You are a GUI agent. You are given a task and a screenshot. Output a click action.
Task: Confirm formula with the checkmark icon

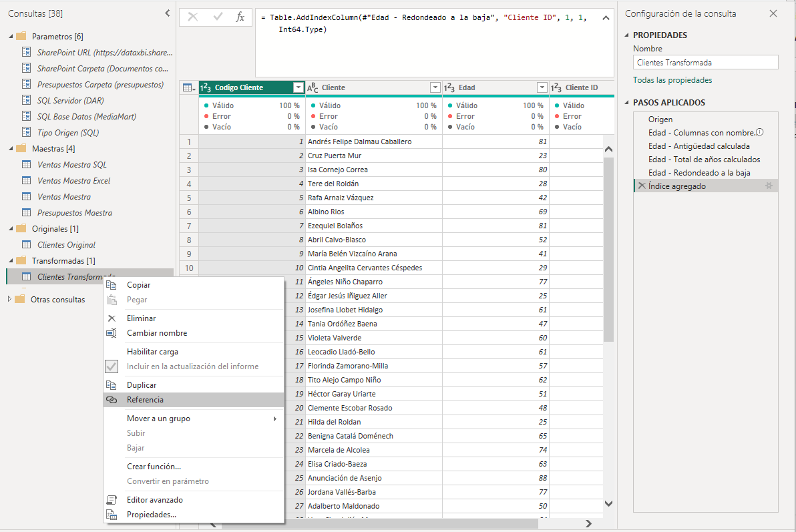pyautogui.click(x=218, y=17)
